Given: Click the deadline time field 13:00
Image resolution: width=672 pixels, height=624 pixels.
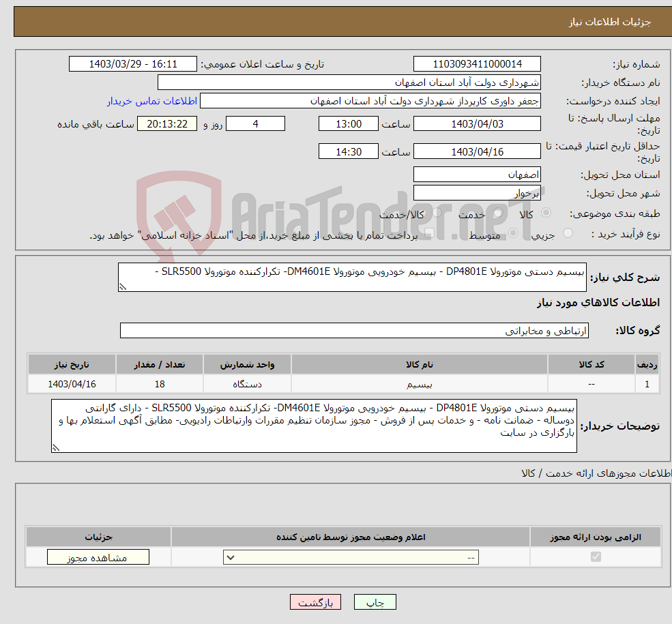Looking at the screenshot, I should tap(349, 123).
